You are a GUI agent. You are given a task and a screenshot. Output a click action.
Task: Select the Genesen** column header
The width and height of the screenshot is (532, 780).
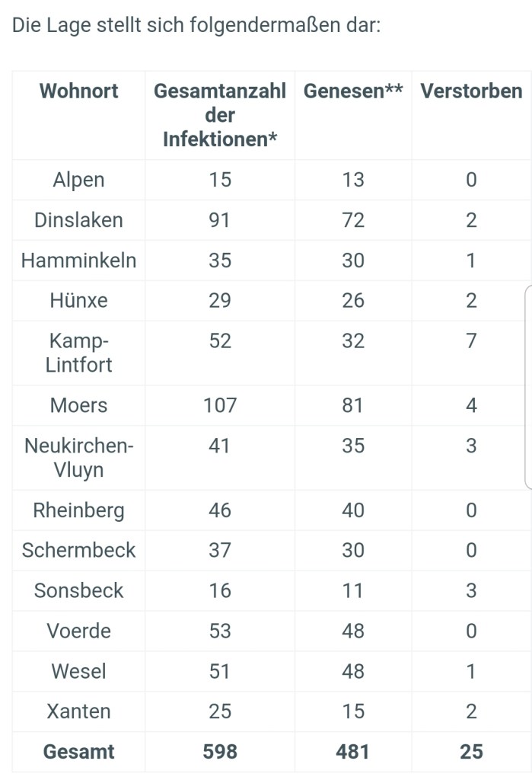point(353,91)
